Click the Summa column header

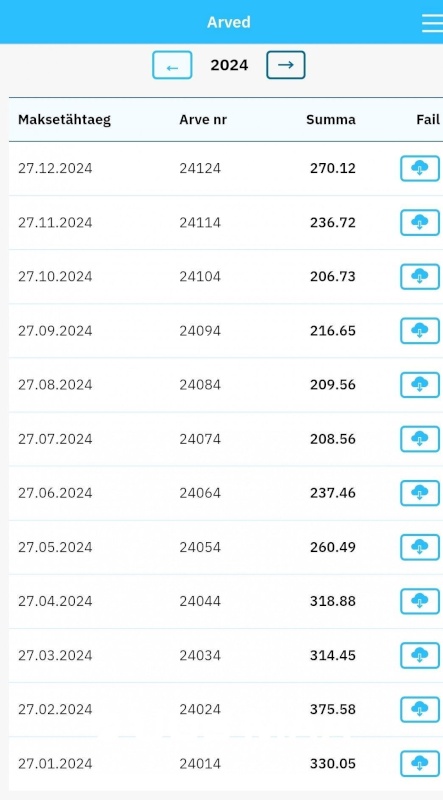(331, 120)
